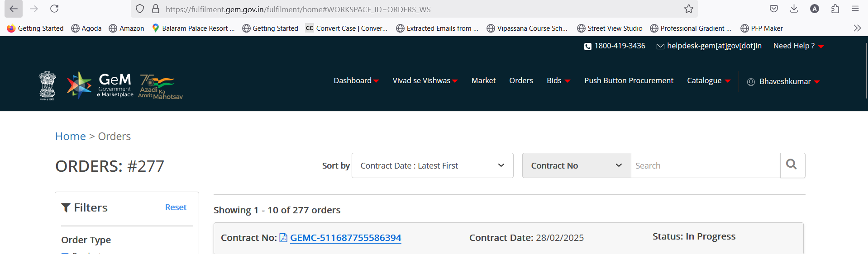
Task: Click the orders Search input field
Action: click(706, 165)
